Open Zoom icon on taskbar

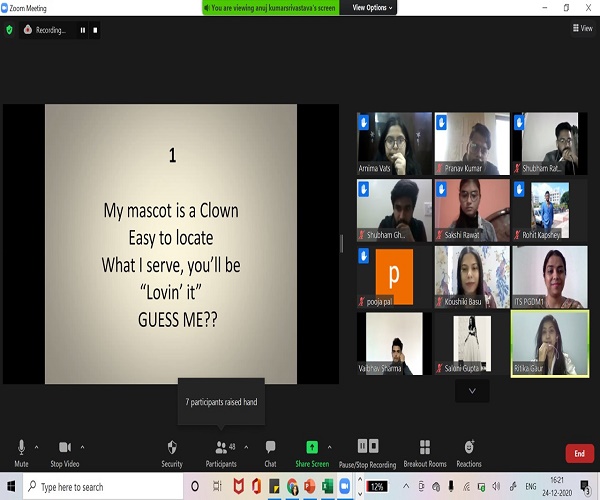coord(345,487)
